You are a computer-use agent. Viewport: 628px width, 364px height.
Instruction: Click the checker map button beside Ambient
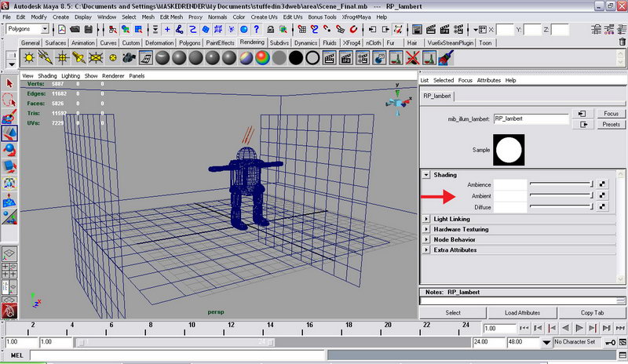601,195
